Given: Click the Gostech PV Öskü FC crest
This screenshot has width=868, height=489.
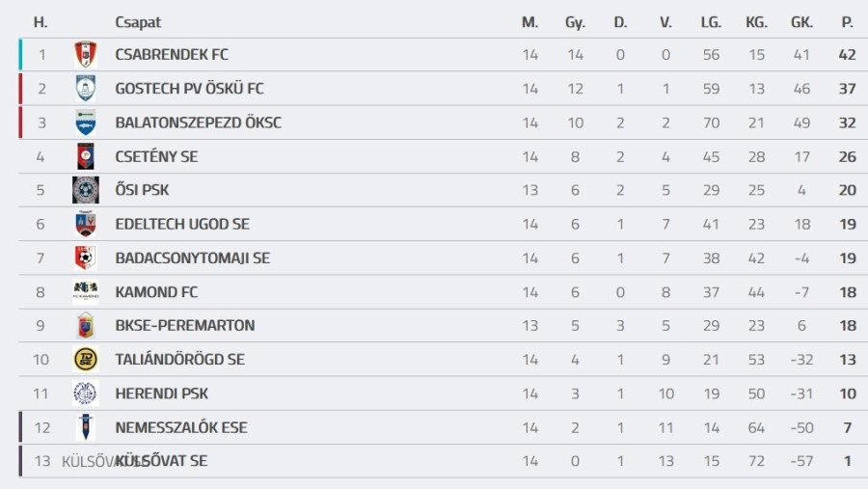Looking at the screenshot, I should click(86, 89).
